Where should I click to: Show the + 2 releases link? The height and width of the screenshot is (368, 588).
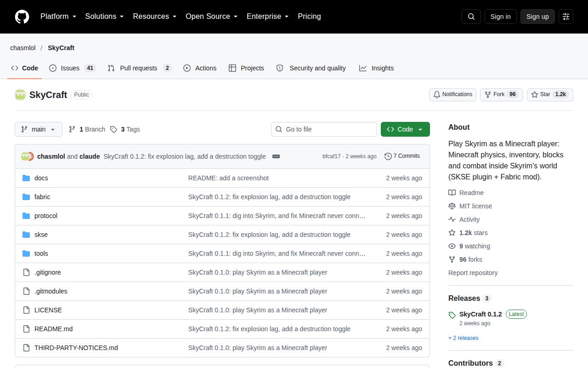[464, 338]
